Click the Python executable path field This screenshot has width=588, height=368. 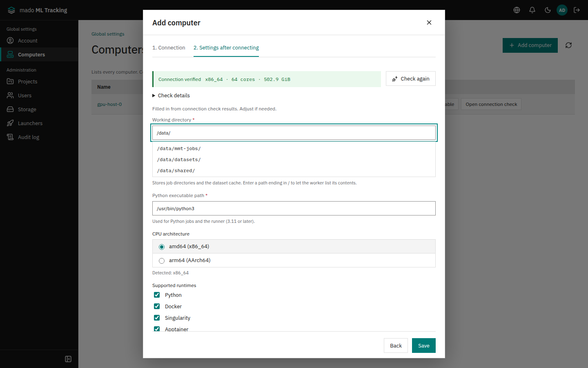pyautogui.click(x=294, y=209)
